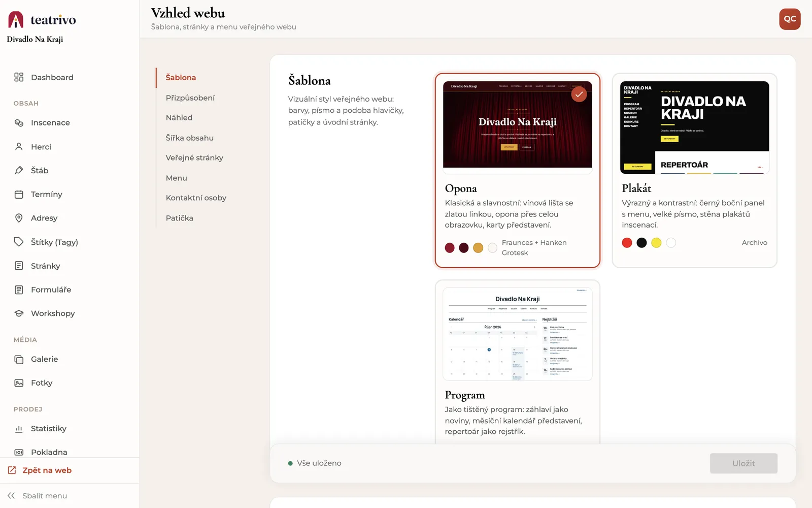Go to Menu settings section
812x508 pixels.
177,178
